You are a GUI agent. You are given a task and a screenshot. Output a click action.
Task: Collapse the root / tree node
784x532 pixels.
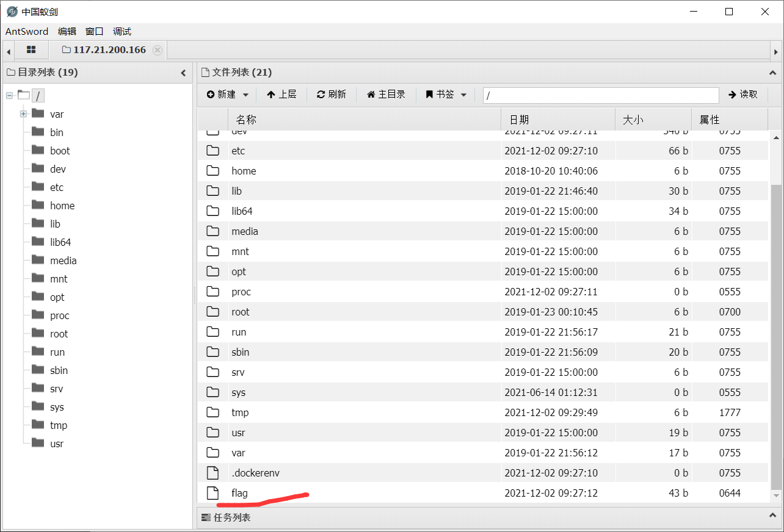click(9, 96)
